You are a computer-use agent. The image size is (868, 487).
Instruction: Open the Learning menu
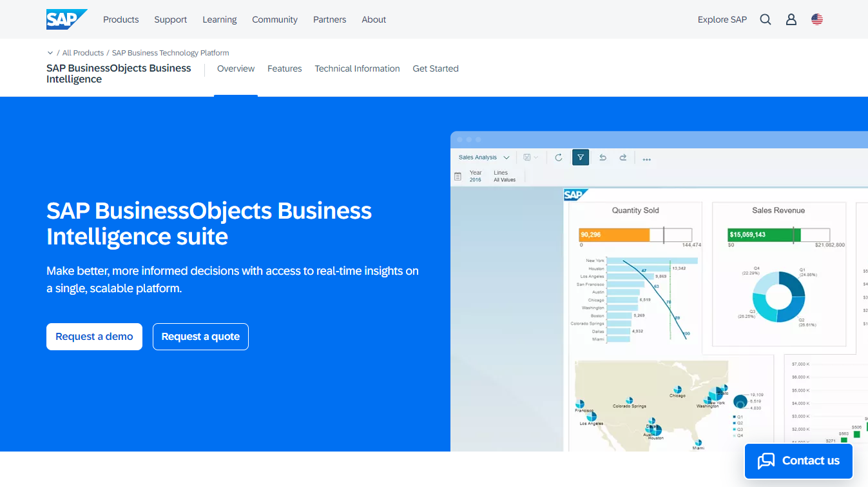click(x=220, y=19)
